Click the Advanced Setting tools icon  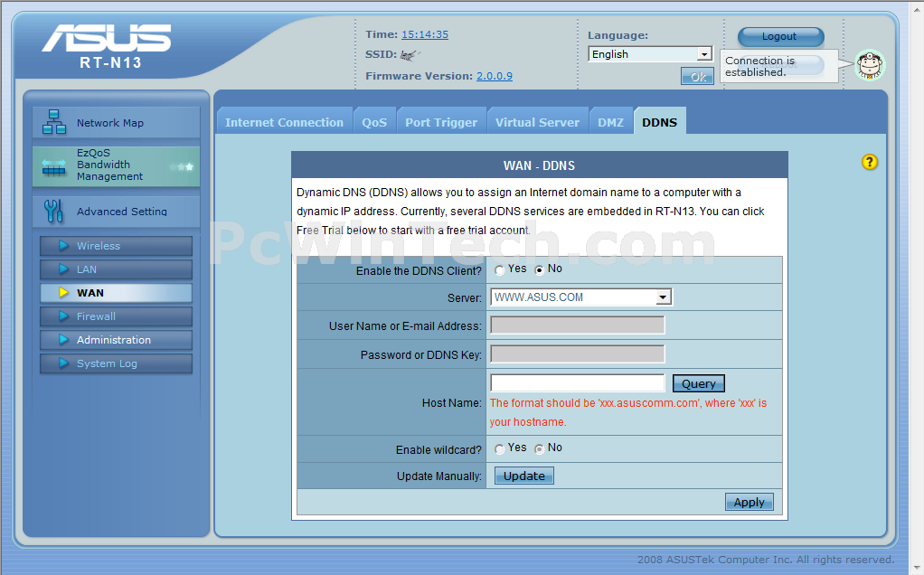tap(53, 211)
